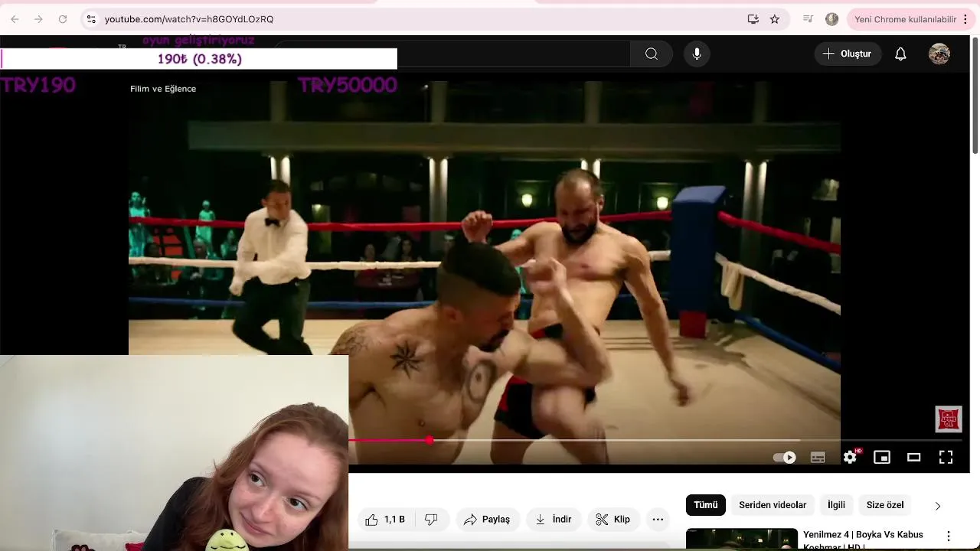Show more filter chips with right arrow
The image size is (980, 551).
pyautogui.click(x=938, y=506)
